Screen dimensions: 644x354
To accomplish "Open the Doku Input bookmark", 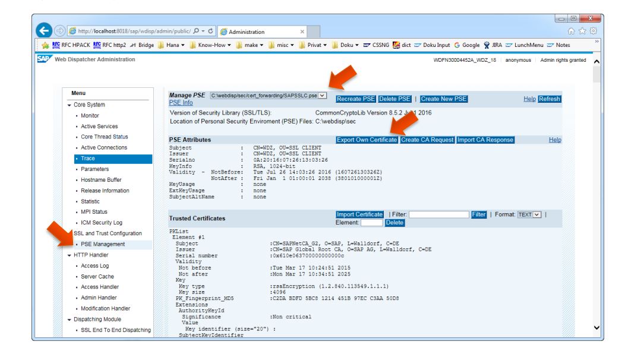I will (432, 45).
